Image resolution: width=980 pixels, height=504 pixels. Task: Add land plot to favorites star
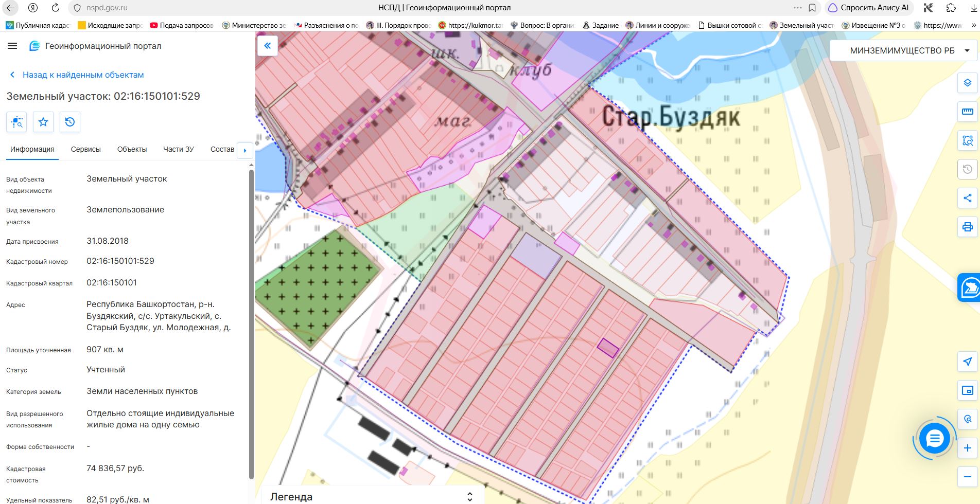pos(43,122)
